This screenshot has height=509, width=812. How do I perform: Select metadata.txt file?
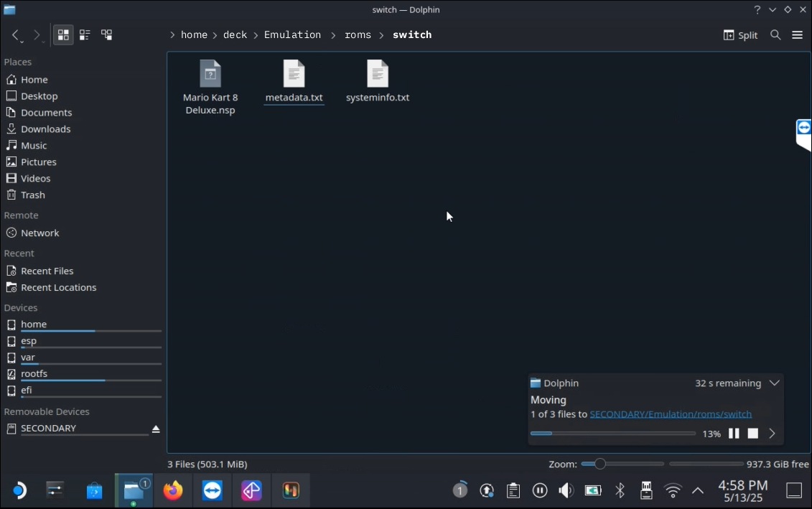coord(294,82)
